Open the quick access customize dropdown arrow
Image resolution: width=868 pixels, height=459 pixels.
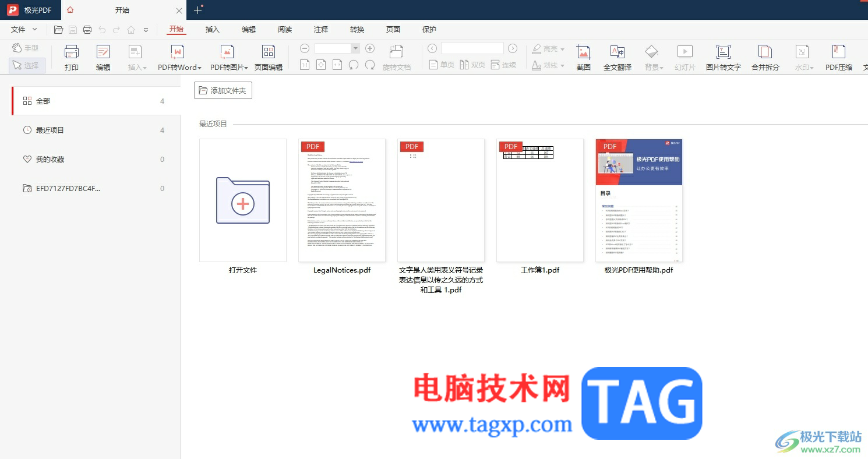point(146,30)
